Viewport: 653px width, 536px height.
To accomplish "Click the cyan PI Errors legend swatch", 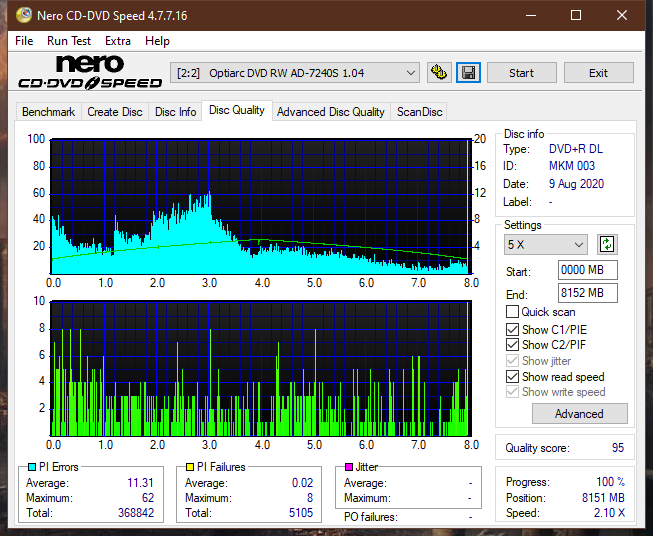I will [32, 467].
